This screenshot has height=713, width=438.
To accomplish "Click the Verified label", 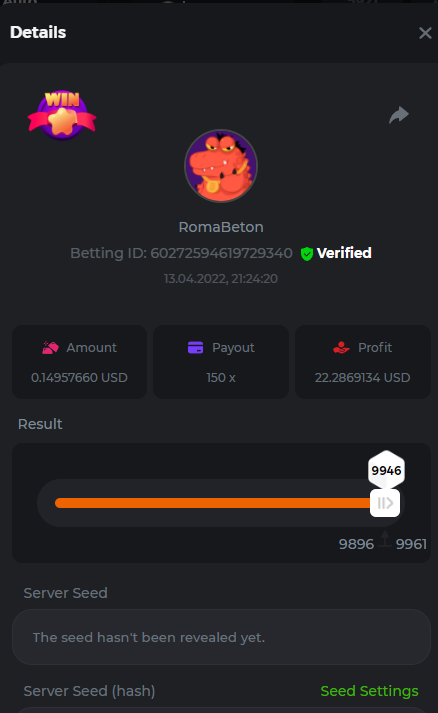I will [344, 253].
